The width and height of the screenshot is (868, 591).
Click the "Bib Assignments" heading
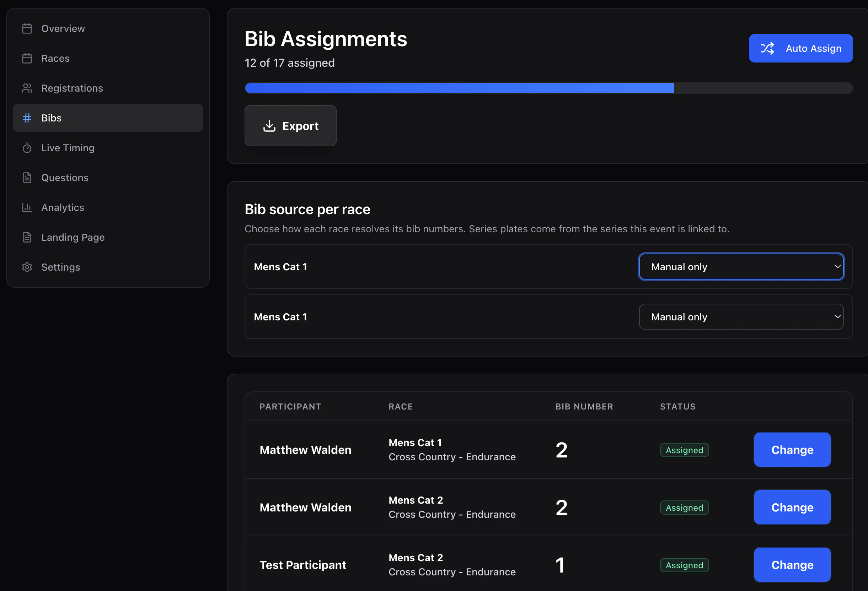(x=326, y=39)
